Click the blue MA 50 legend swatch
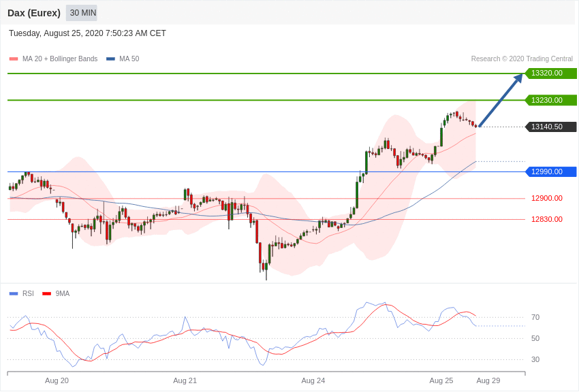 point(110,59)
